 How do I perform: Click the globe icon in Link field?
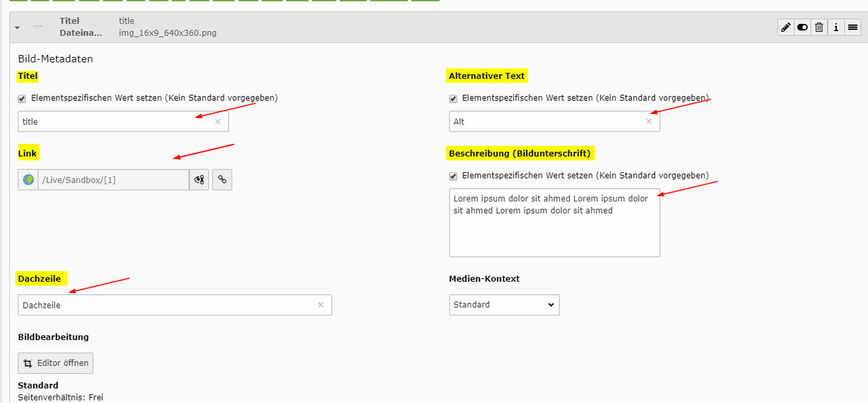(x=28, y=180)
